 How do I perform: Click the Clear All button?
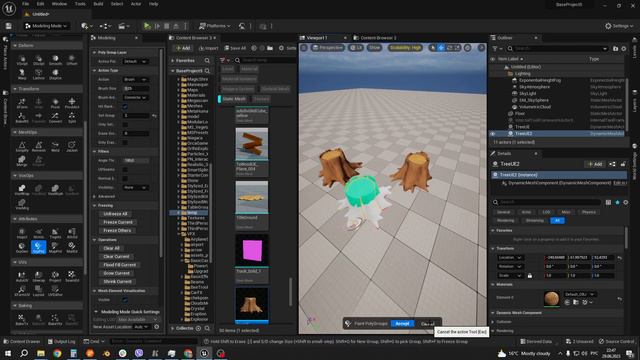click(x=111, y=248)
